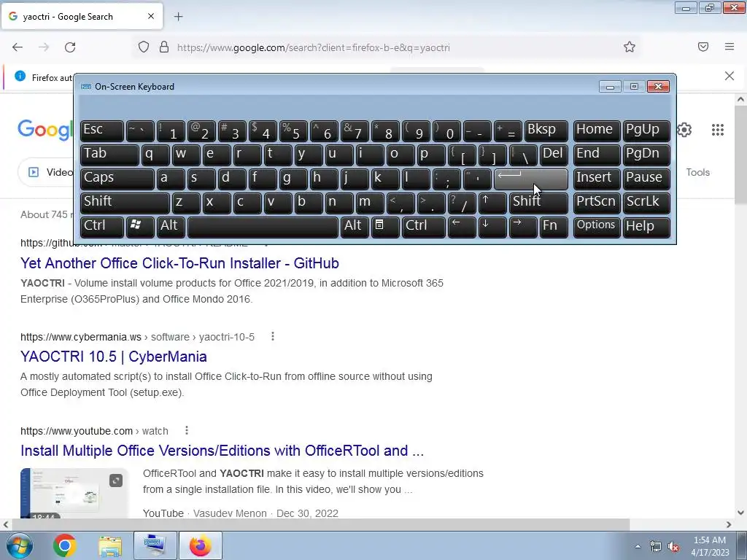Click the up arrow key on keyboard
The height and width of the screenshot is (560, 747).
492,203
